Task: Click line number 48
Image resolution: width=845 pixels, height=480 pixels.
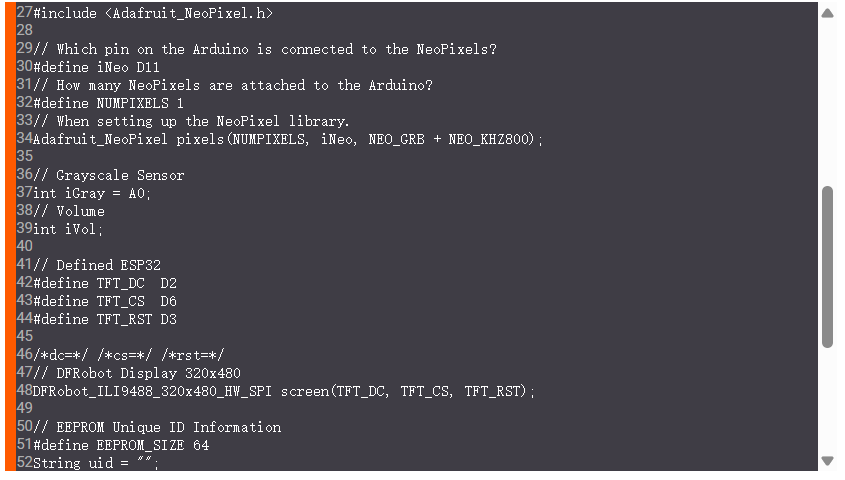Action: point(24,391)
